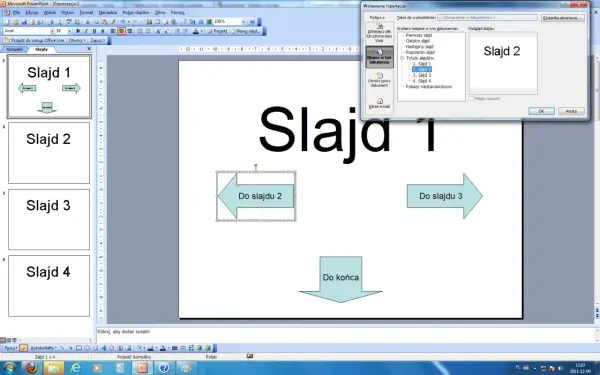The height and width of the screenshot is (375, 600).
Task: Click the 'Do slajdu 3' right arrow shape
Action: coord(445,196)
